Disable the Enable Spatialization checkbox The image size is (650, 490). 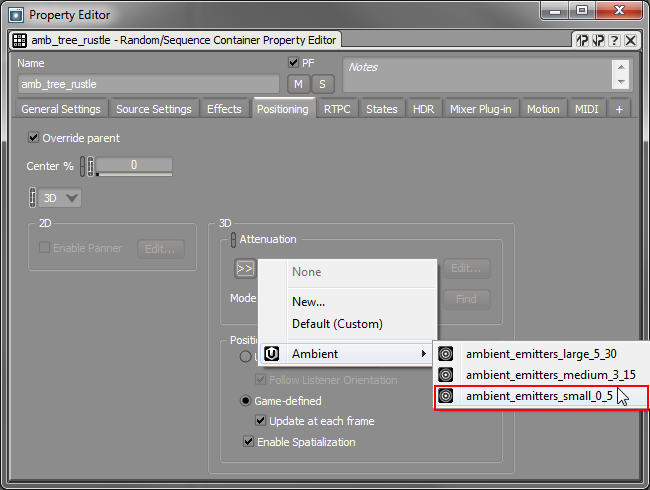249,441
